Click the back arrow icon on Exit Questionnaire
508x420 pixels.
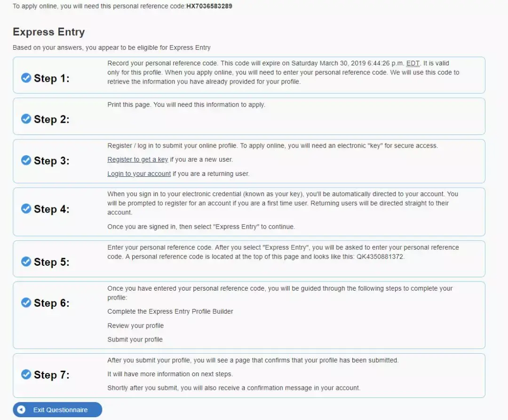[x=21, y=410]
